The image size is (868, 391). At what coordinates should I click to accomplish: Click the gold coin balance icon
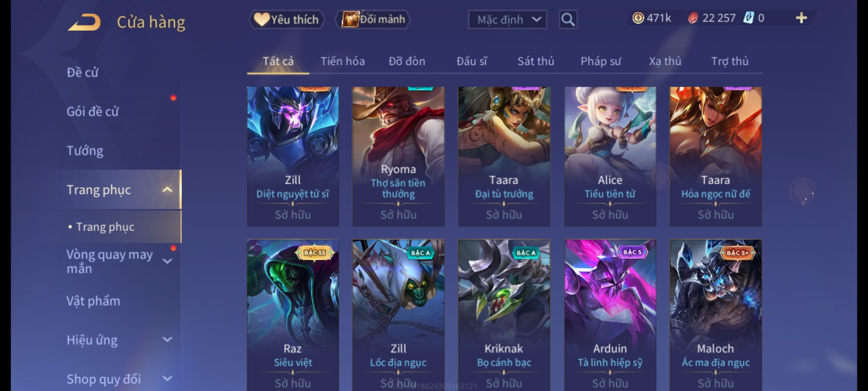638,18
